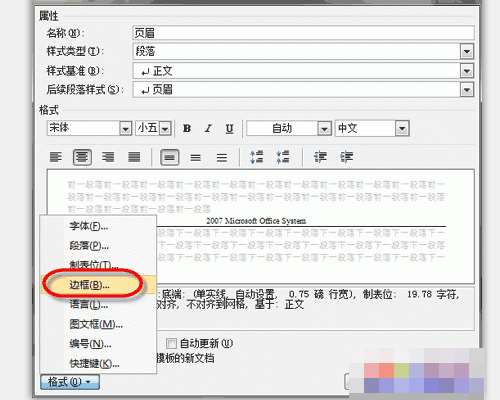Click the 格式(O) button
This screenshot has width=500, height=400.
click(x=70, y=382)
